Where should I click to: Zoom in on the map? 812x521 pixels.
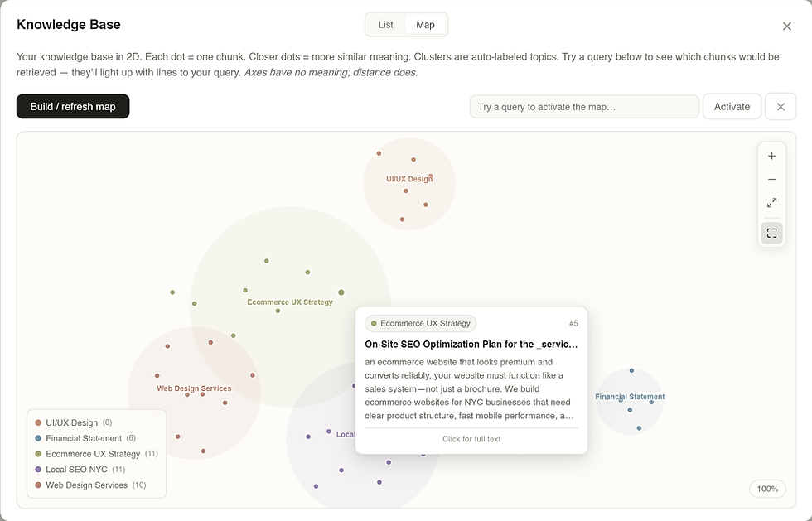(x=771, y=157)
